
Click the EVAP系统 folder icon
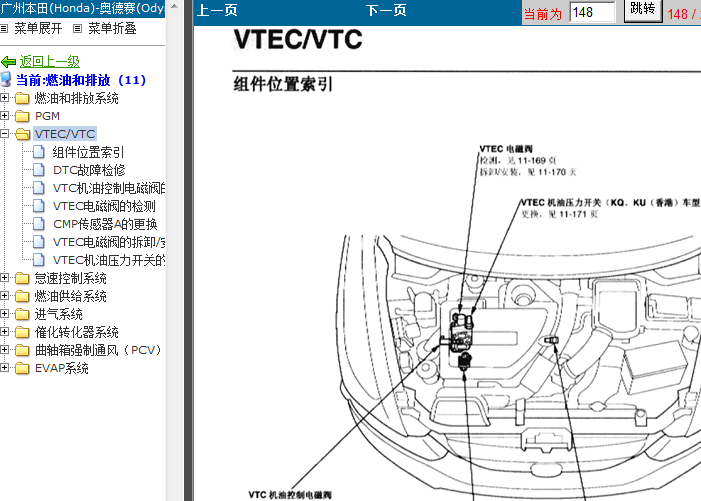(22, 368)
